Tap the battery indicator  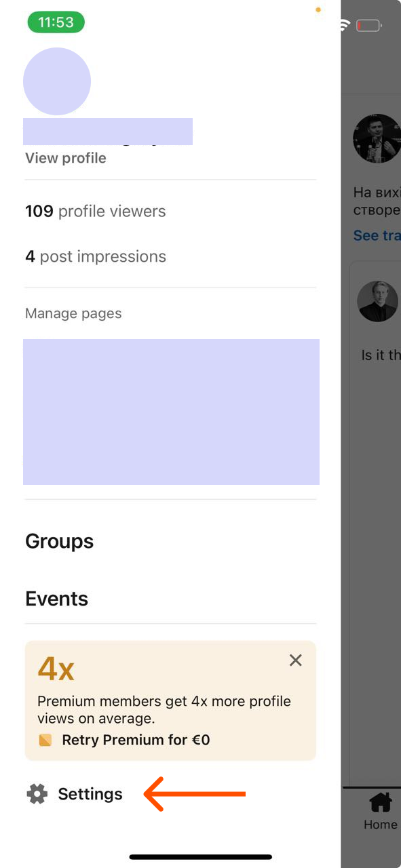click(368, 24)
